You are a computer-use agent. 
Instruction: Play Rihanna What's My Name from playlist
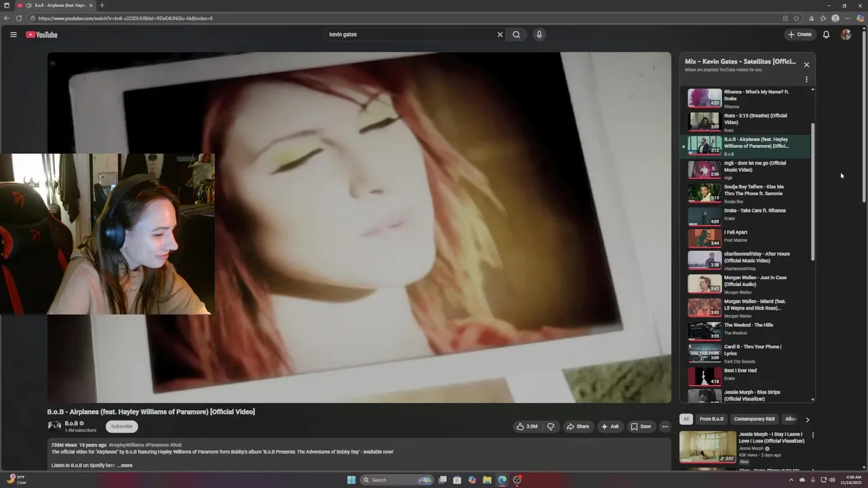745,98
